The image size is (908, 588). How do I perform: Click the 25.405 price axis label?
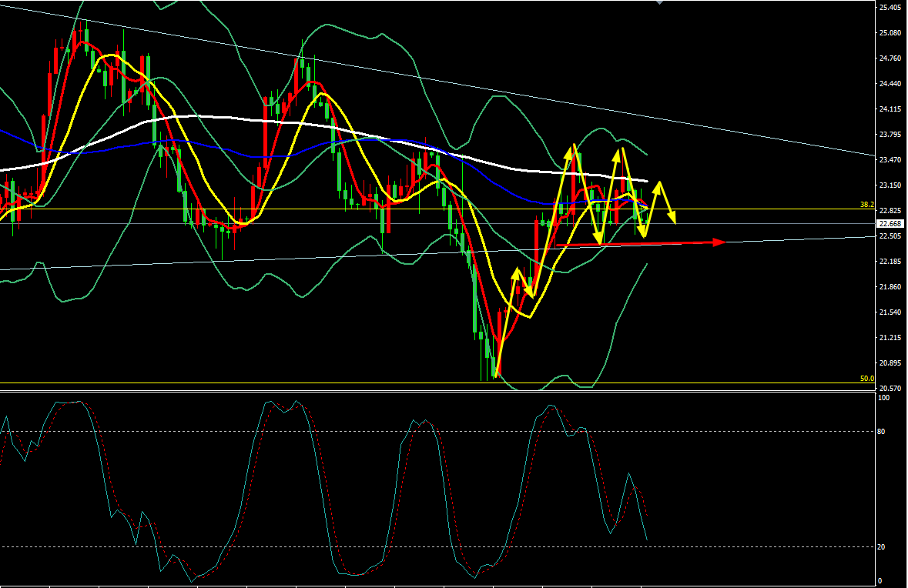click(x=890, y=8)
